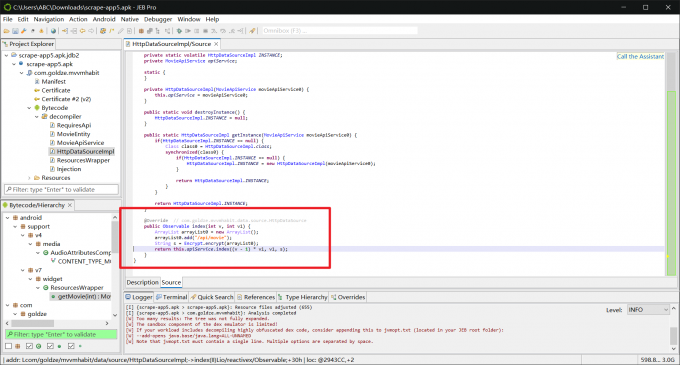Switch to the Overrides tab
Image resolution: width=680 pixels, height=365 pixels.
tap(348, 297)
